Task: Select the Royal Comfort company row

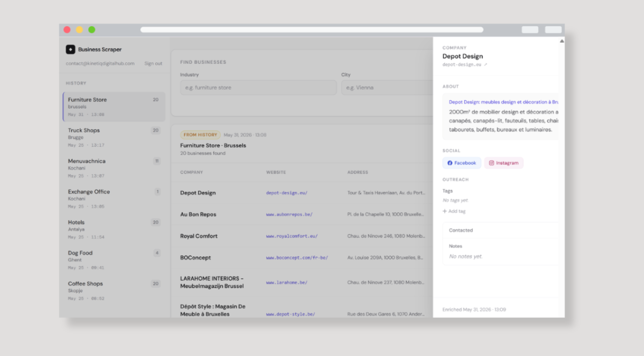Action: [x=302, y=236]
